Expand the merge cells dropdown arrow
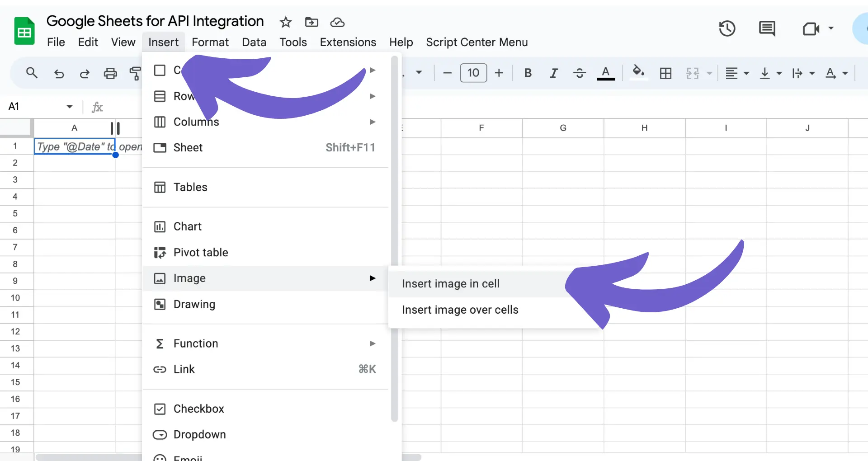The width and height of the screenshot is (868, 461). click(x=709, y=73)
